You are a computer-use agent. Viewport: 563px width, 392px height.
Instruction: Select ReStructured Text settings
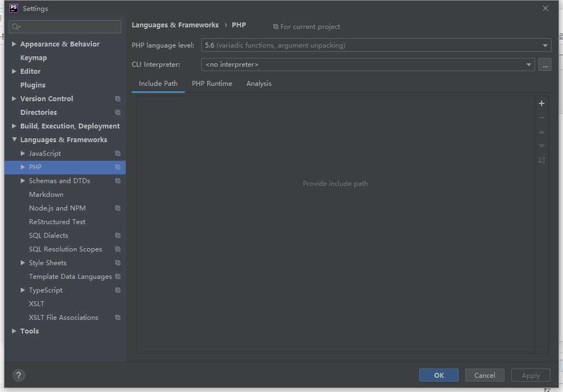[x=57, y=222]
